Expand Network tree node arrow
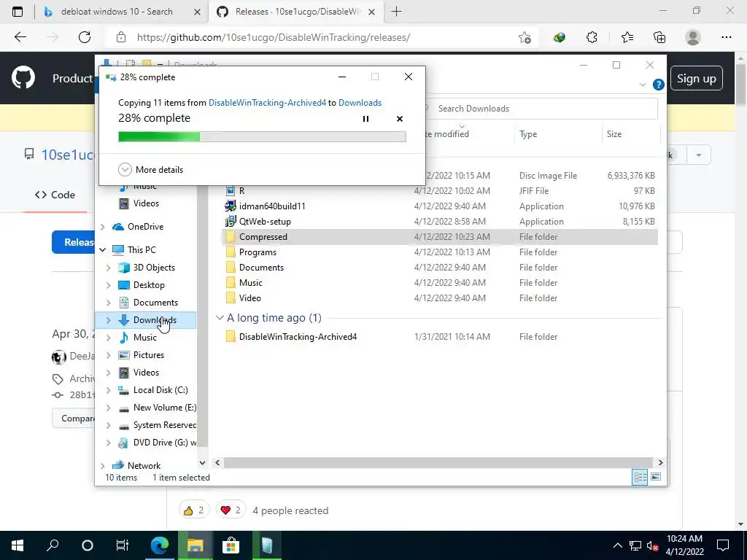The image size is (747, 560). click(x=102, y=466)
